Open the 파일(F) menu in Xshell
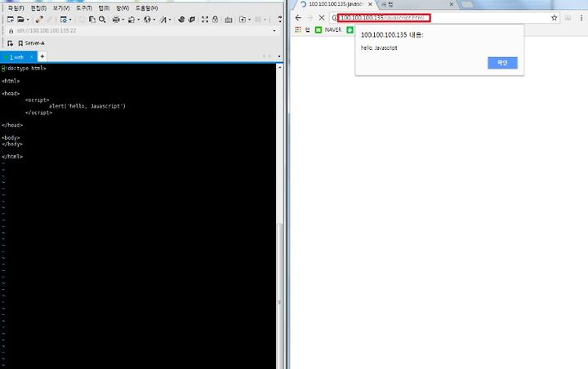 16,8
